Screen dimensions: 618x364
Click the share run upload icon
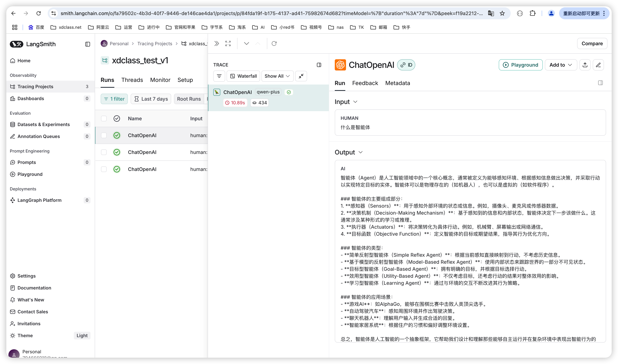point(585,65)
